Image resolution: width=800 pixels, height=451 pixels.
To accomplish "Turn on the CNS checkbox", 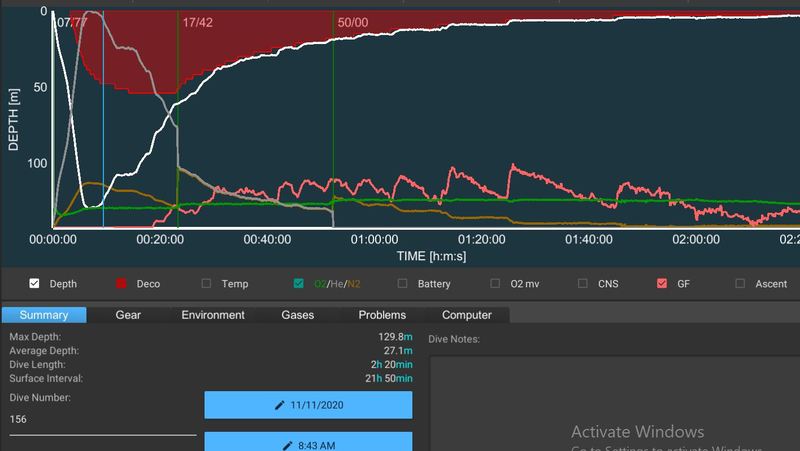I will pyautogui.click(x=582, y=284).
